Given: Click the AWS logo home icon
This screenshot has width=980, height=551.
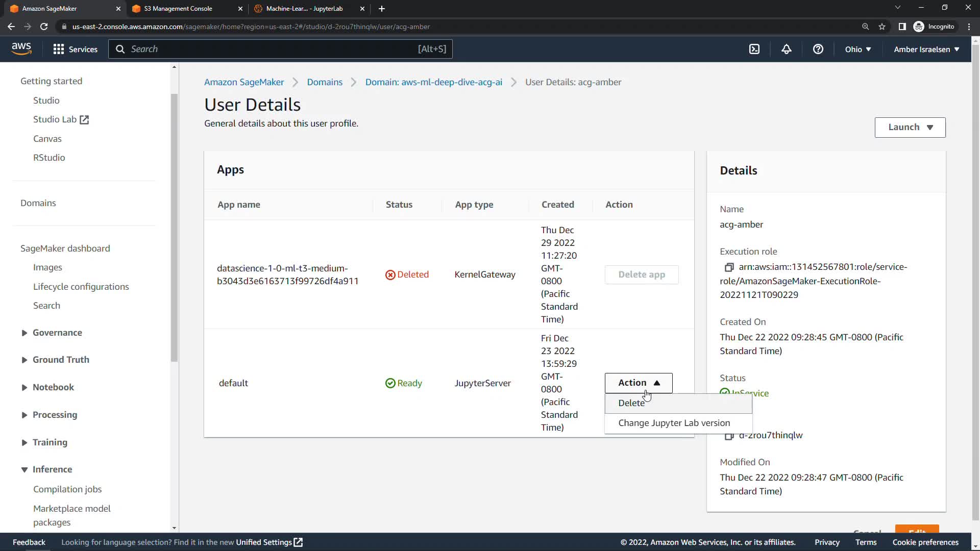Looking at the screenshot, I should (21, 48).
